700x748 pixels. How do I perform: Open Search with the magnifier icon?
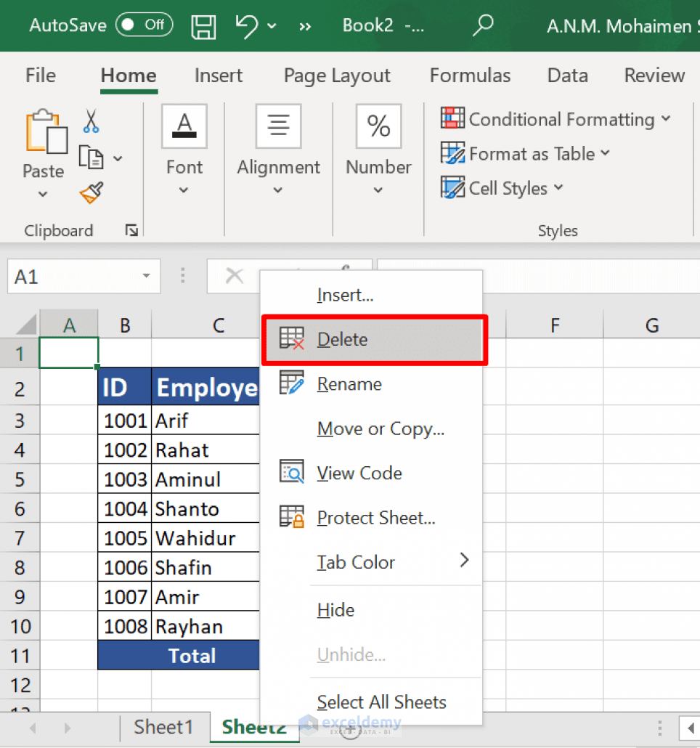(x=483, y=25)
